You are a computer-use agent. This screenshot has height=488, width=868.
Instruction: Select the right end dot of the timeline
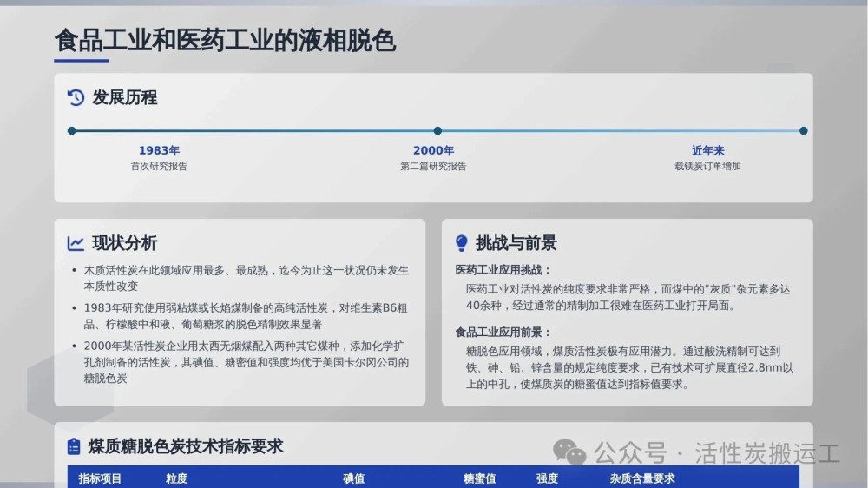tap(803, 131)
